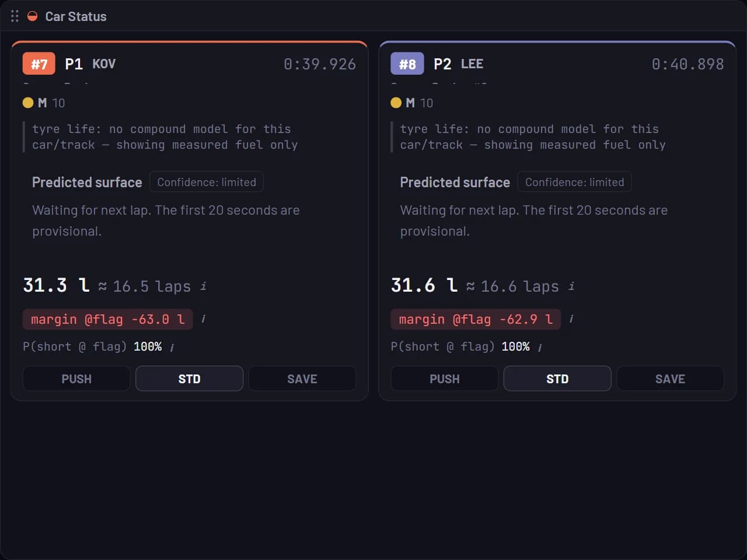Click the yellow medium tyre dot on LEE card
Screen dimensions: 747x560
coord(396,103)
